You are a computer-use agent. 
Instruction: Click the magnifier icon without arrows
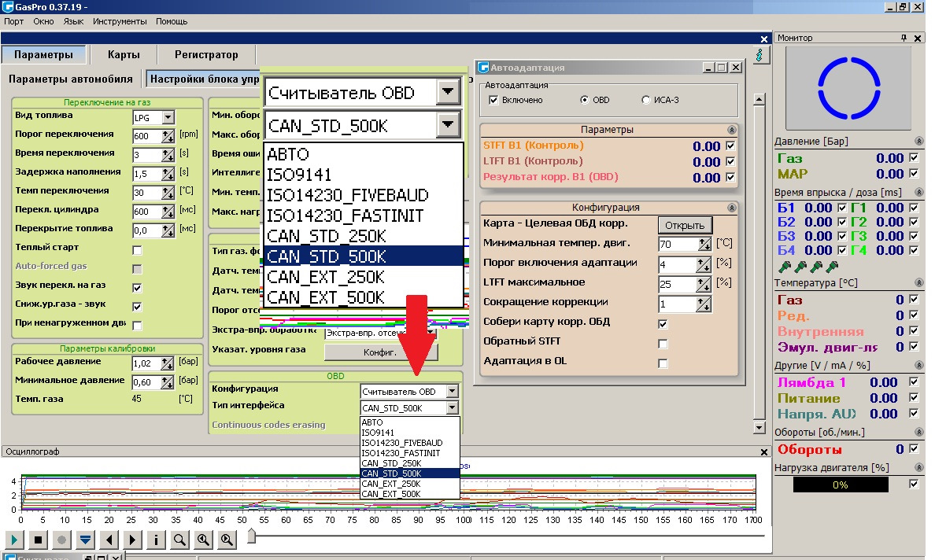(179, 540)
